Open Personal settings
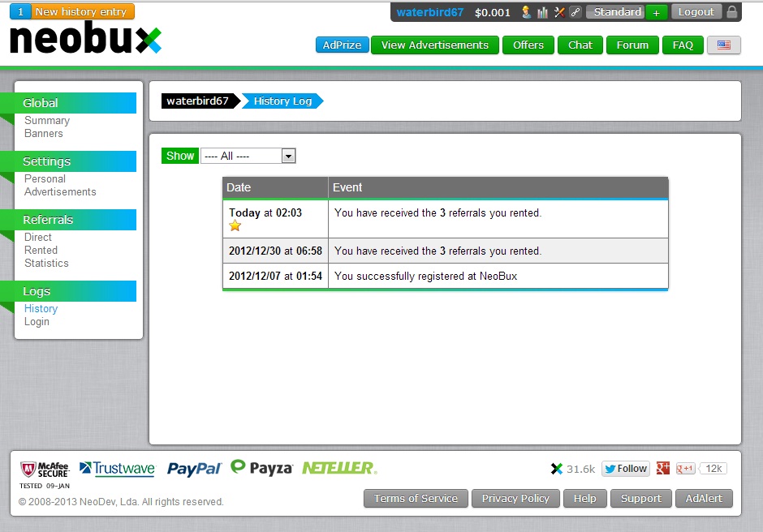 [45, 178]
